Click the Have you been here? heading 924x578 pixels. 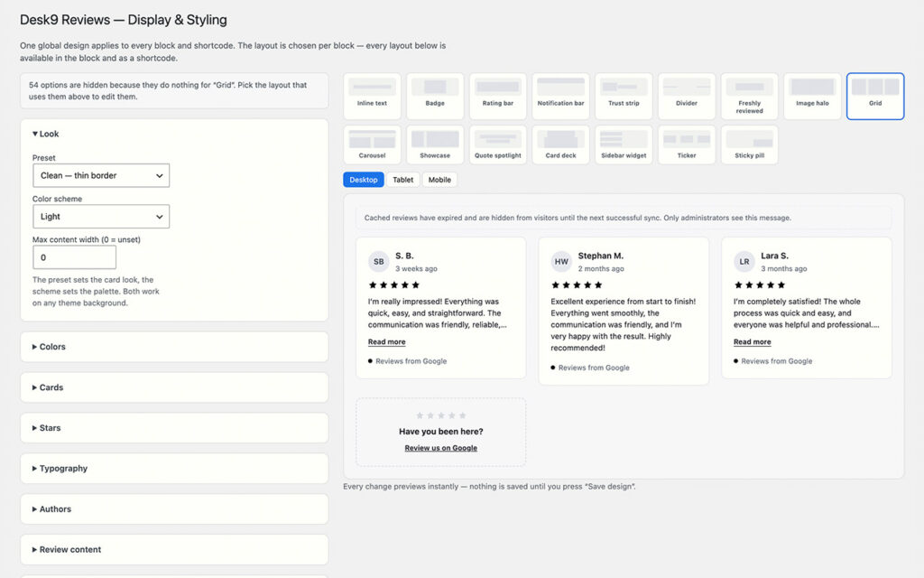point(440,432)
